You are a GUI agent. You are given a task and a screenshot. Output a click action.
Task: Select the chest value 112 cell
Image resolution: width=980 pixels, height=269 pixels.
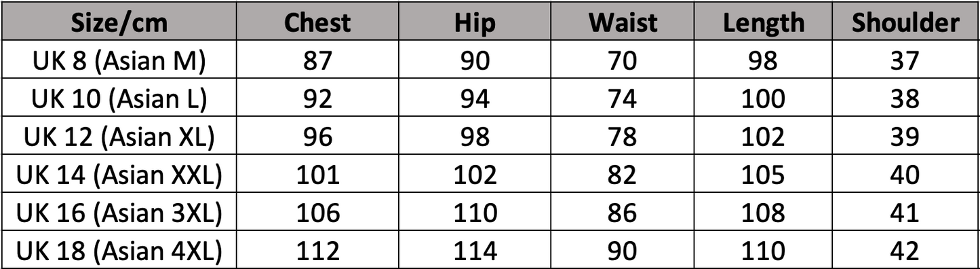[x=317, y=251]
